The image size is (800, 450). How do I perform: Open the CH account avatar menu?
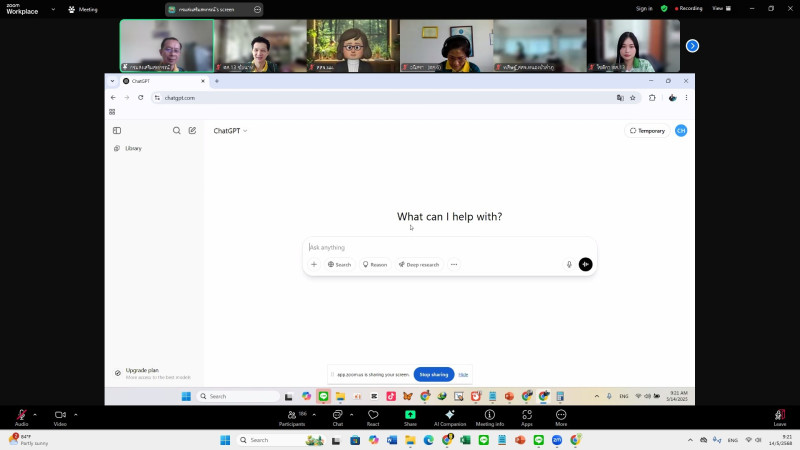[x=681, y=131]
